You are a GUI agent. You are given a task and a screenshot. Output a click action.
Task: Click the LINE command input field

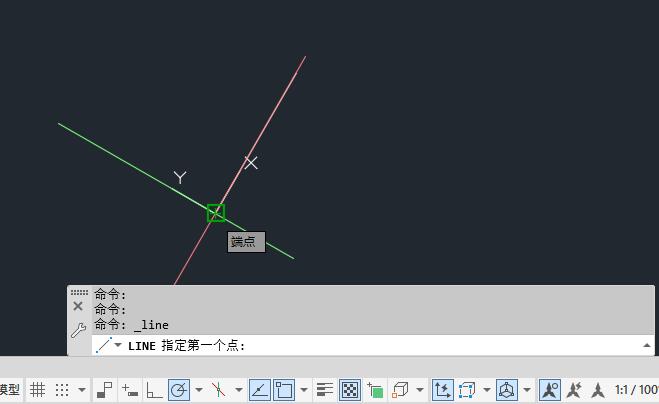(373, 346)
